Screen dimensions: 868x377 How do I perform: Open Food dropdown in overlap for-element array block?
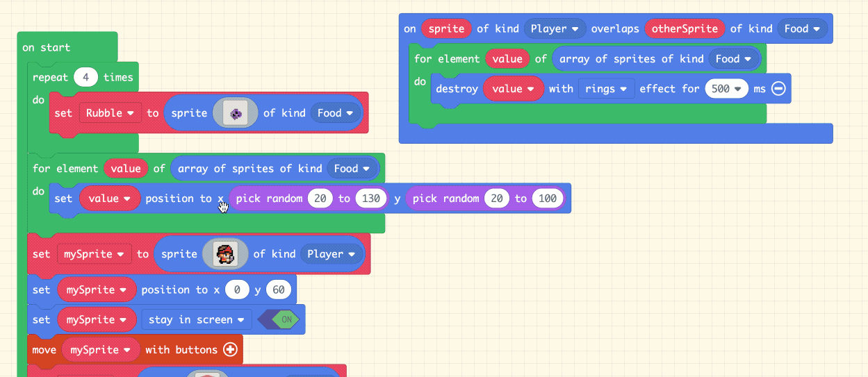coord(734,59)
